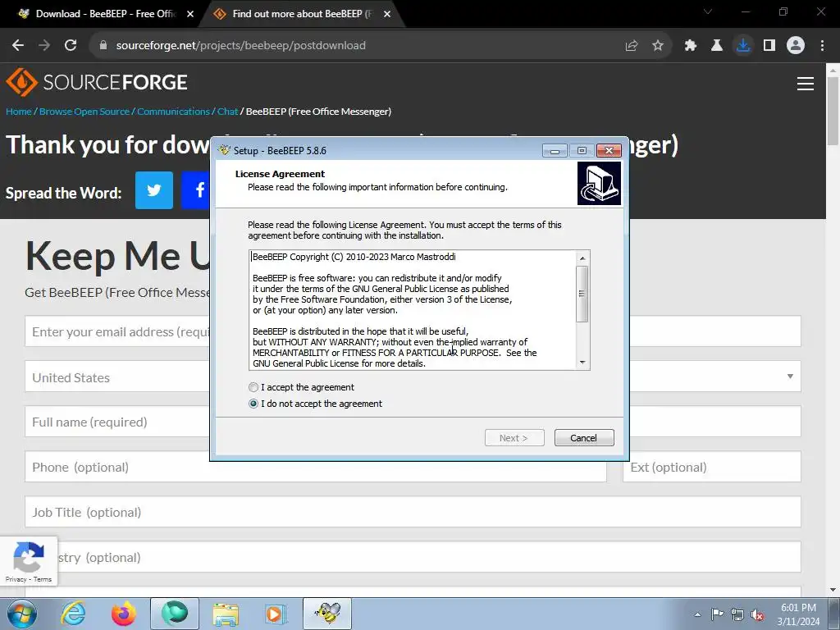Click the page scrollbar thumb
The image size is (840, 630).
click(833, 110)
